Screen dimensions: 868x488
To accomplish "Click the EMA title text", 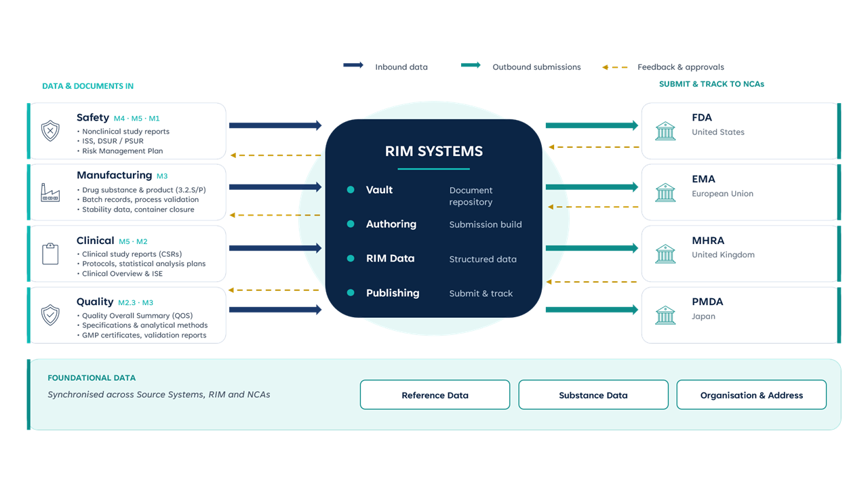I will click(x=703, y=179).
